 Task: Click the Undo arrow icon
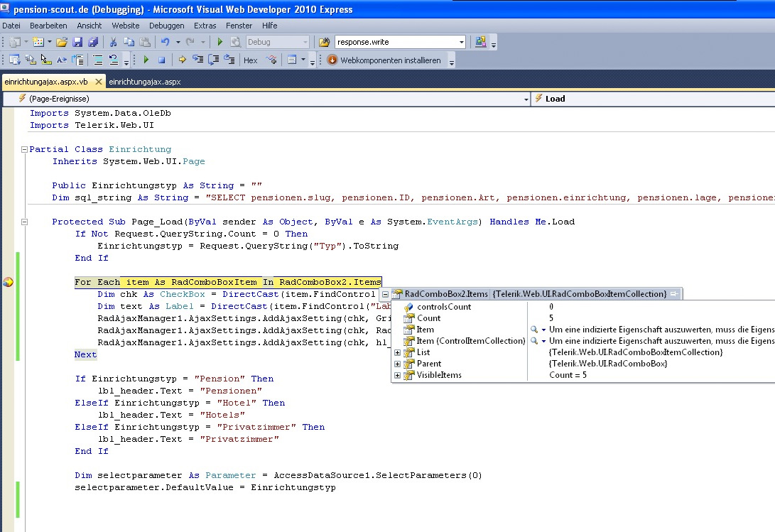166,43
